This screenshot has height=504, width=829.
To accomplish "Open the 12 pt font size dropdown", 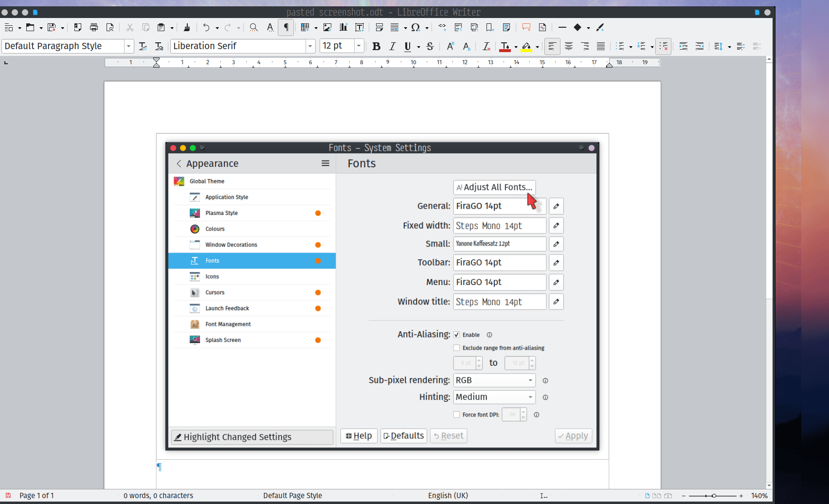I will coord(359,46).
